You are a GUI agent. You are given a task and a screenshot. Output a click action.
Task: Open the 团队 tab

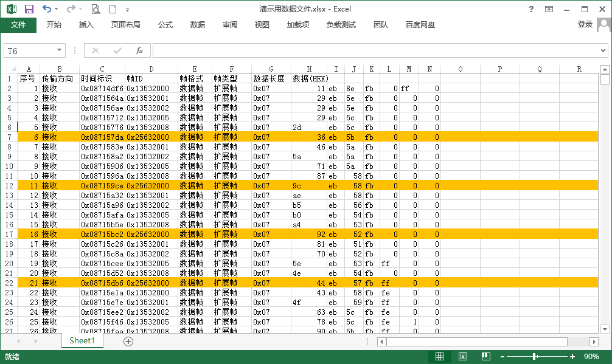tap(381, 25)
